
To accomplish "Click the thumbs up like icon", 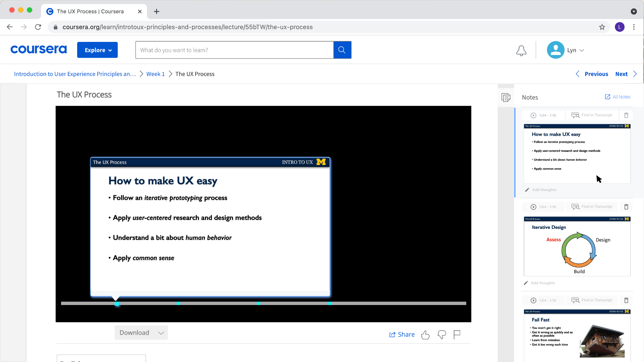I will (x=425, y=335).
